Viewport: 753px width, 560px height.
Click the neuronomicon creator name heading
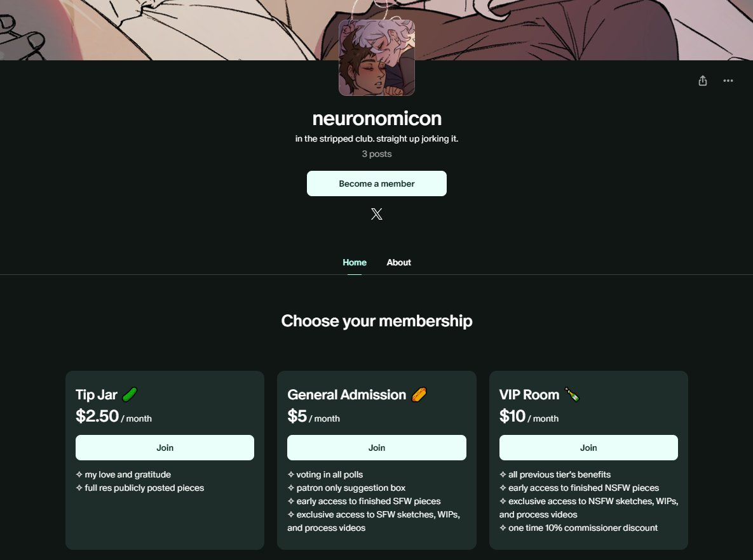pyautogui.click(x=377, y=119)
